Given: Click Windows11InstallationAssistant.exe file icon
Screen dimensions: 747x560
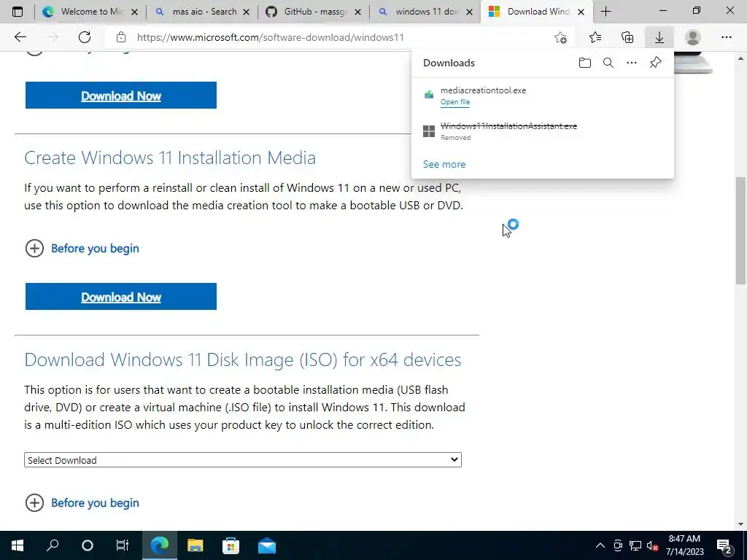Looking at the screenshot, I should pos(429,131).
